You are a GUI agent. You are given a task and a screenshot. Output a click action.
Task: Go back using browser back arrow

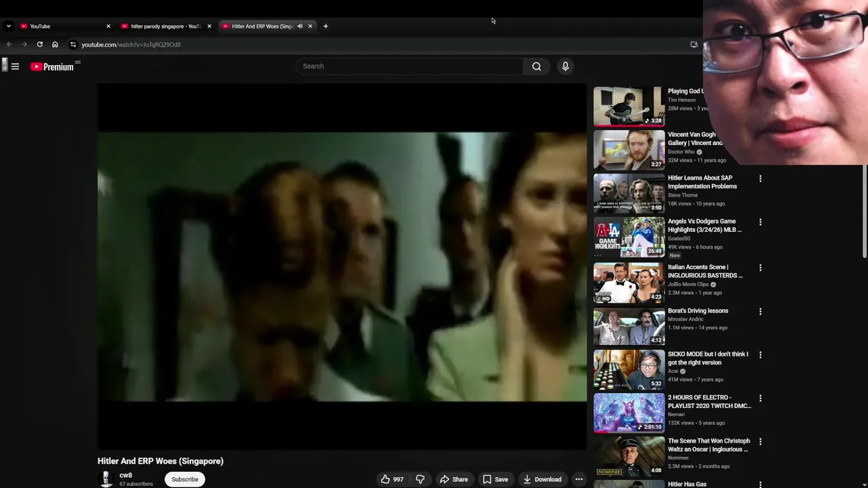9,45
